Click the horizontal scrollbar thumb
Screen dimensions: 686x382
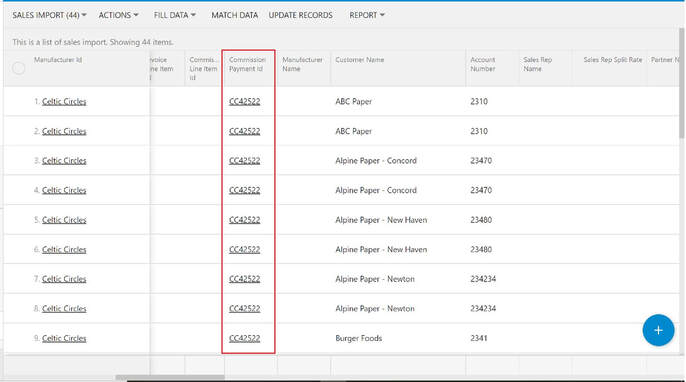click(x=170, y=378)
